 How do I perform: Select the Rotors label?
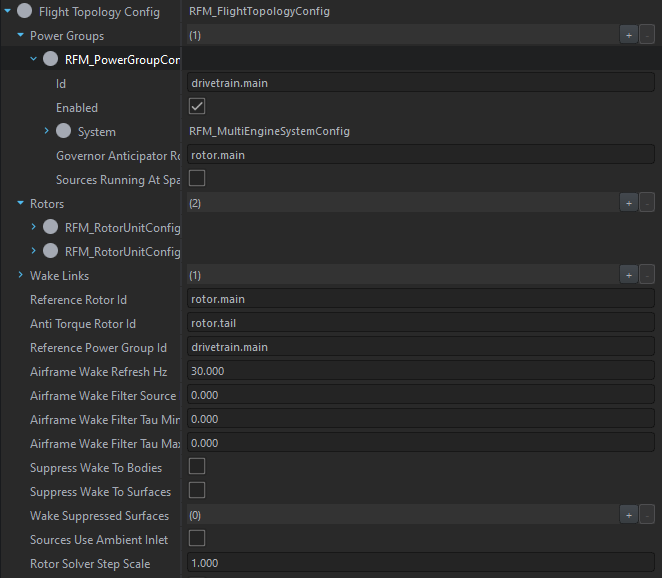[47, 204]
